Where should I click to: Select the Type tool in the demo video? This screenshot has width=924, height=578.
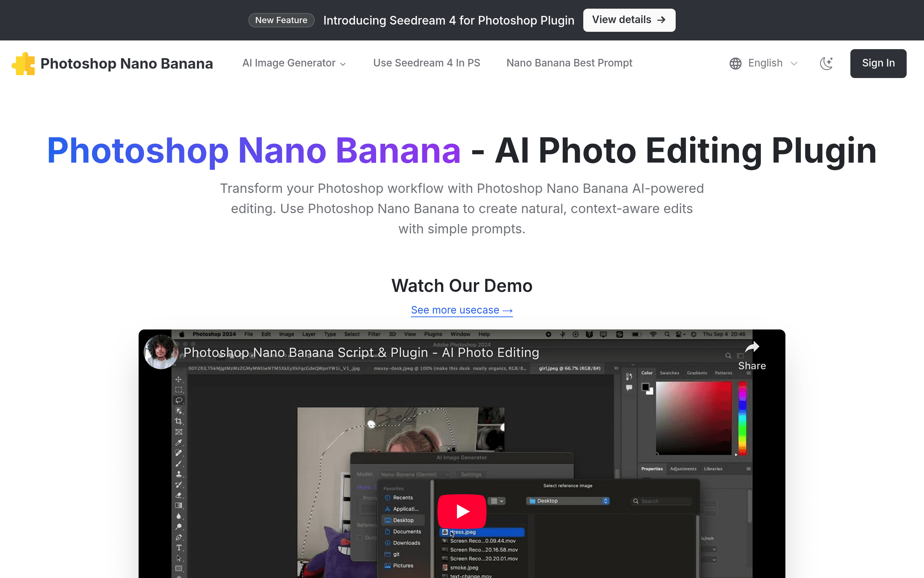click(x=178, y=547)
